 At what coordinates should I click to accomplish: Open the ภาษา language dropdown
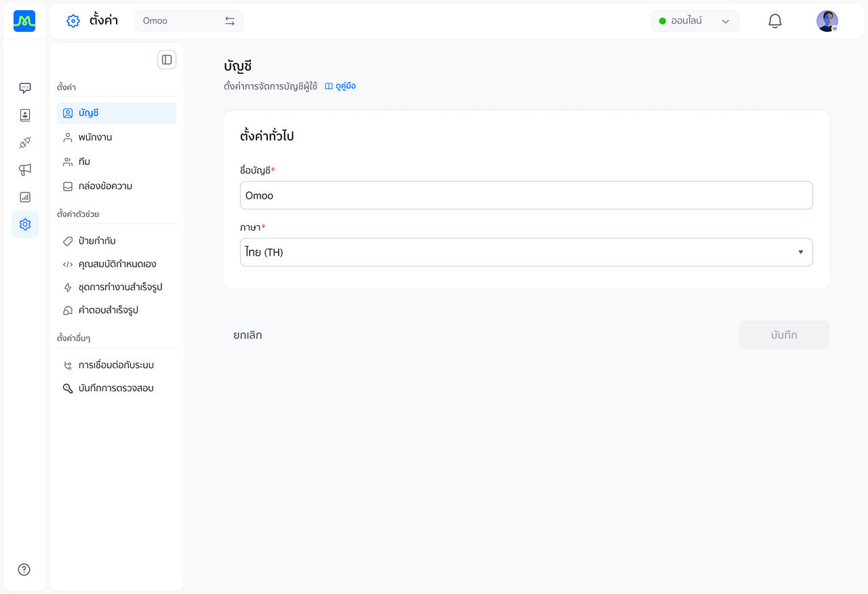point(526,252)
